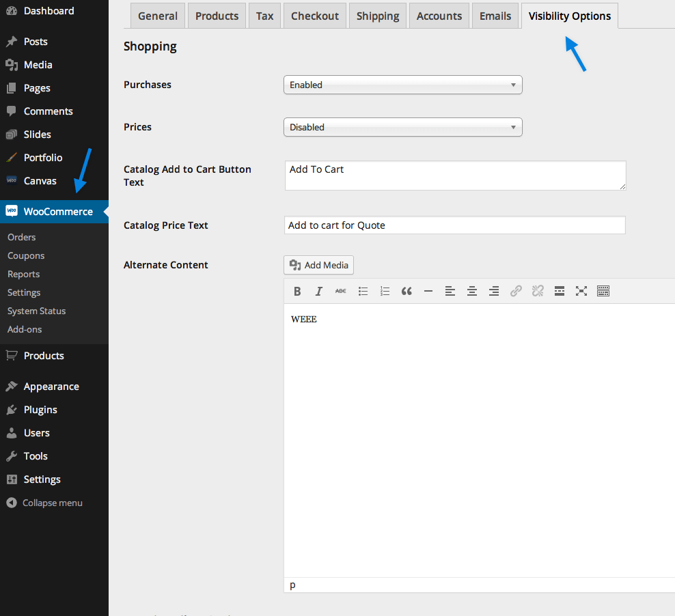
Task: Apply strikethrough formatting
Action: [341, 291]
